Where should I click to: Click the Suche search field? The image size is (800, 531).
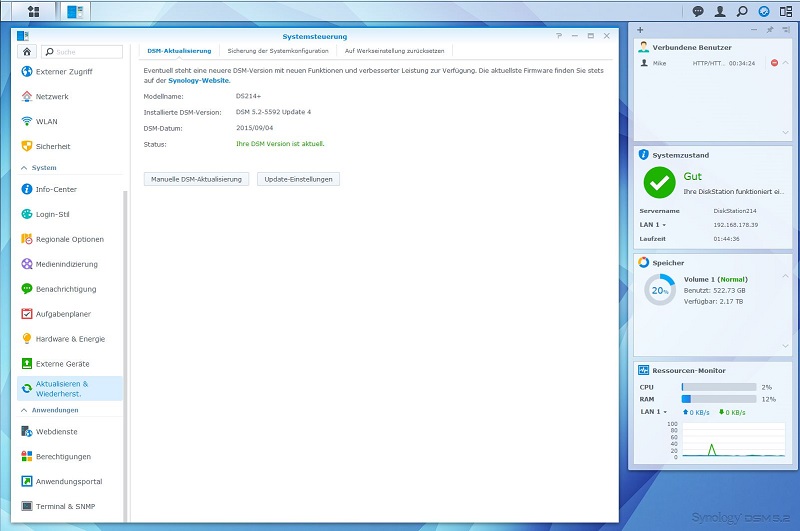(x=82, y=52)
